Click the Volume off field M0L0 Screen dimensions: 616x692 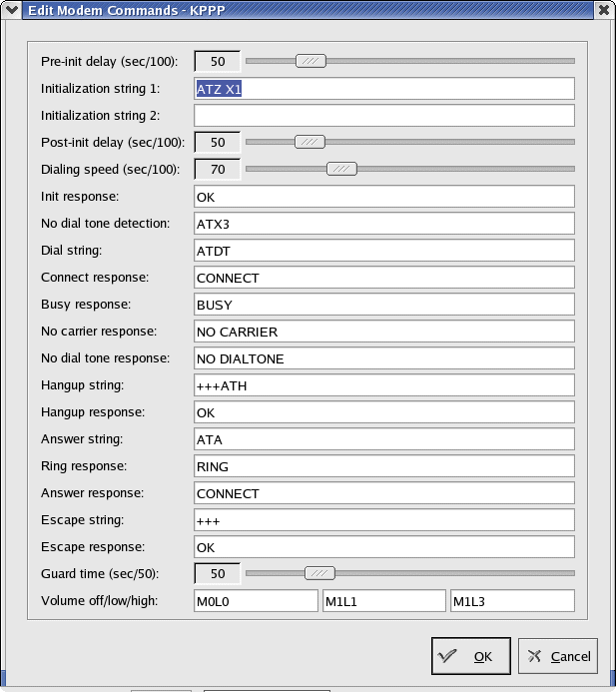[x=256, y=601]
